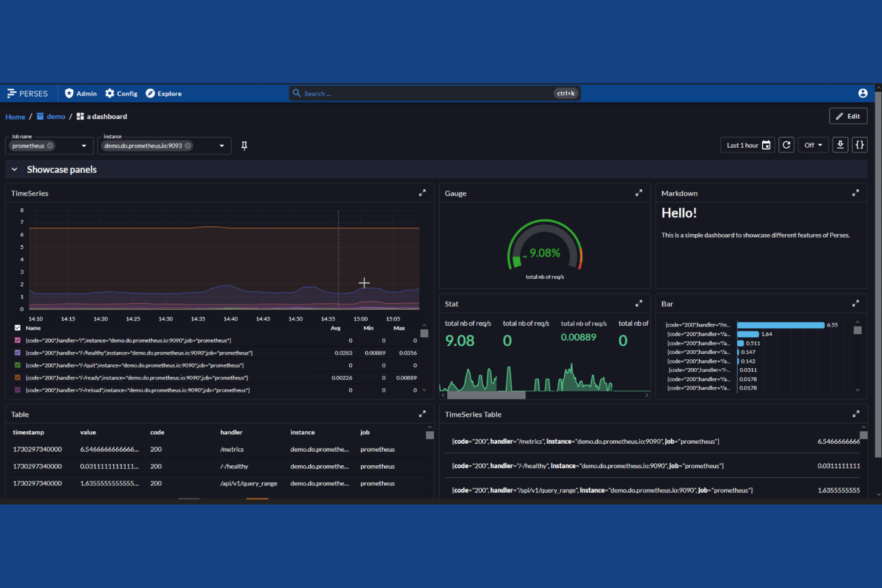
Task: Refresh the dashboard with the reload icon
Action: coord(786,145)
